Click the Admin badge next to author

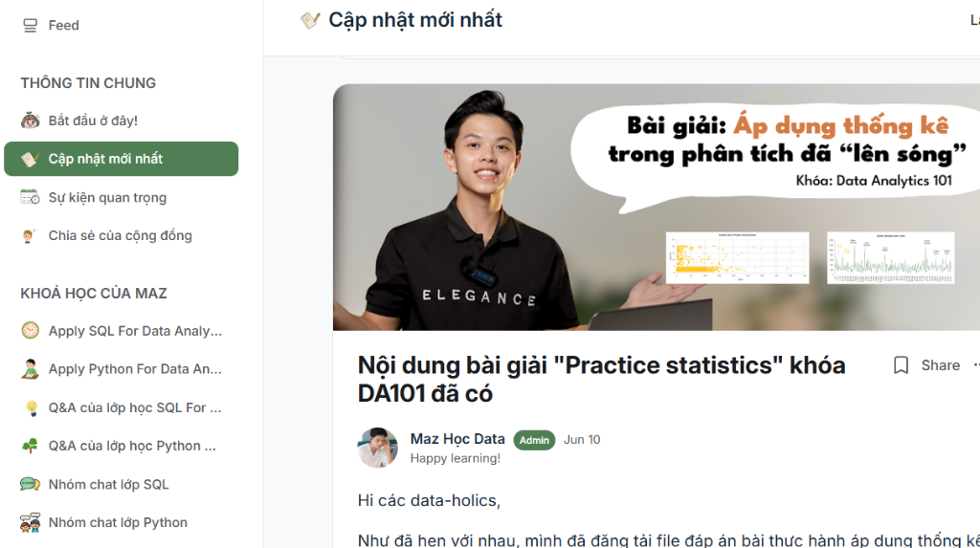pos(534,441)
